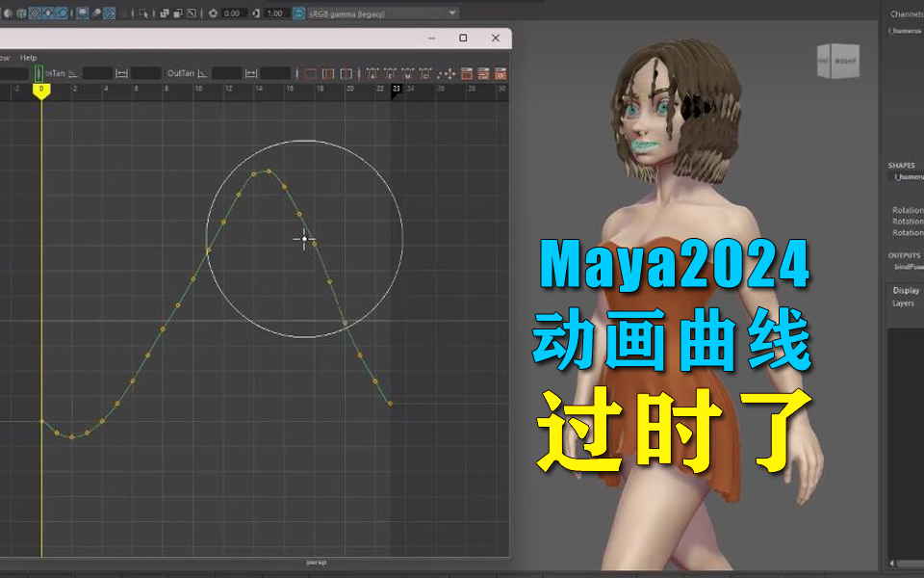The image size is (924, 578).
Task: Click the Graph Editor icon labeled M
Action: click(x=408, y=74)
